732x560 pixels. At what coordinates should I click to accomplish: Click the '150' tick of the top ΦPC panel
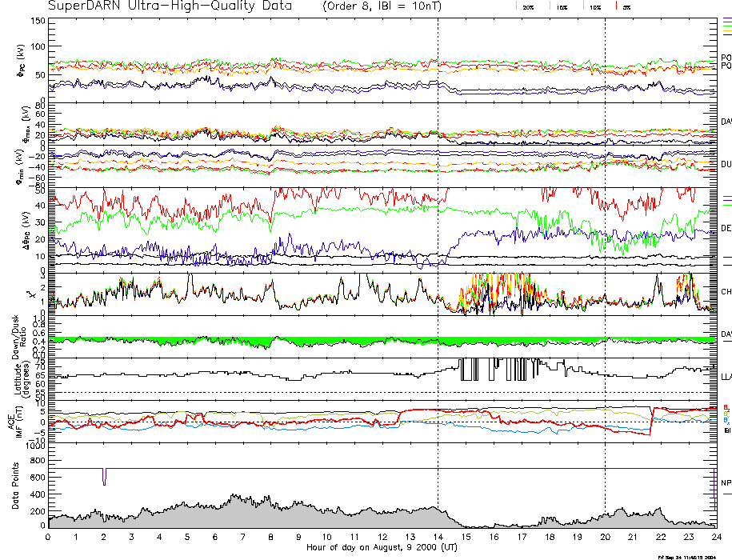click(38, 21)
